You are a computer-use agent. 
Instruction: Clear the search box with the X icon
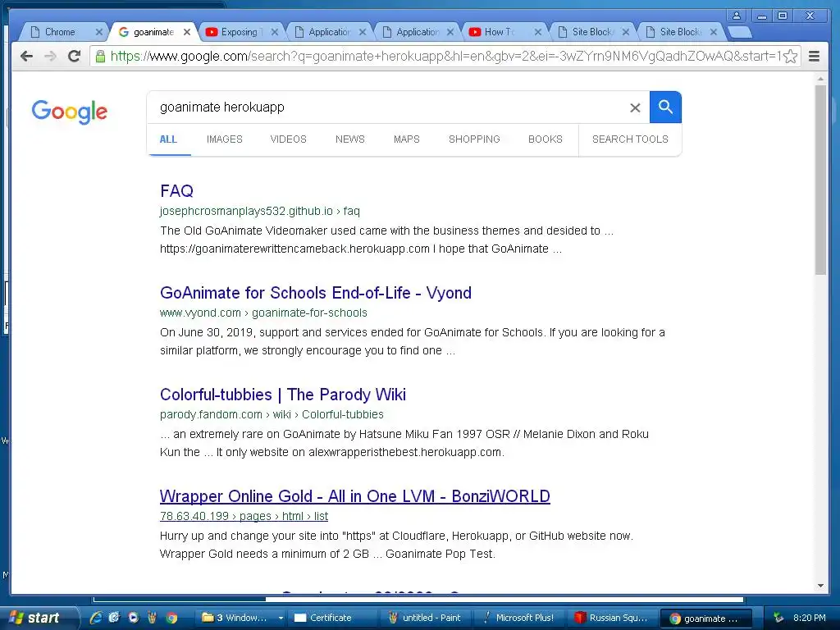click(x=635, y=107)
